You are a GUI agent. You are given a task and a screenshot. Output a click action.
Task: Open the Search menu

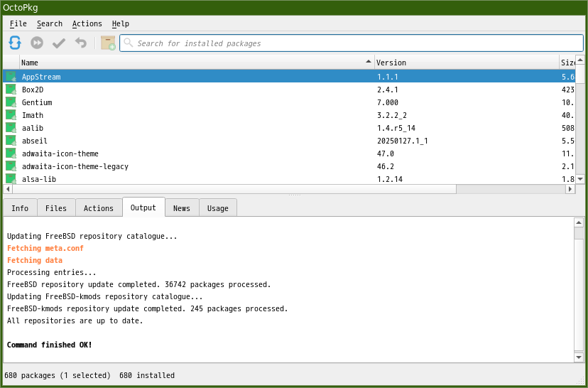pos(50,23)
